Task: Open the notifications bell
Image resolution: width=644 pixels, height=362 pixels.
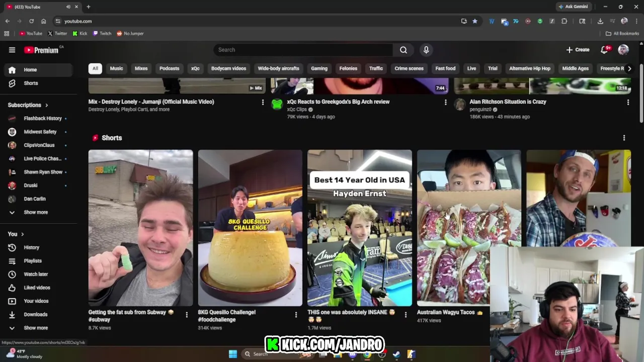Action: [605, 50]
